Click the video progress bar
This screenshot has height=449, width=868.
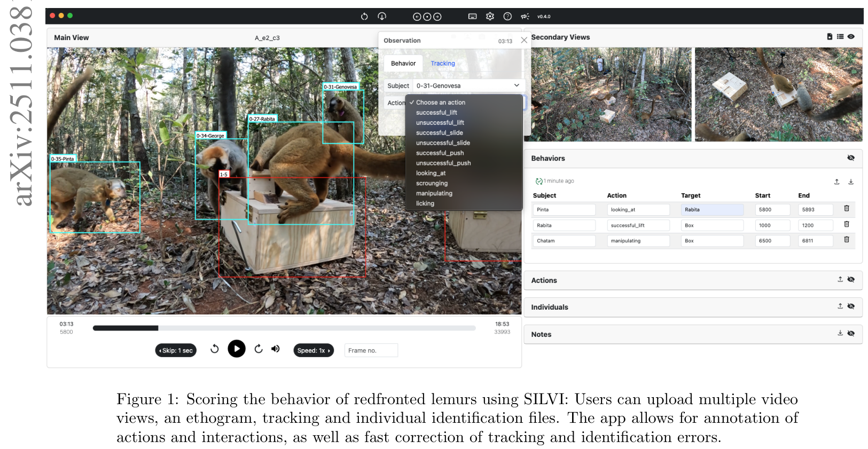(x=284, y=328)
